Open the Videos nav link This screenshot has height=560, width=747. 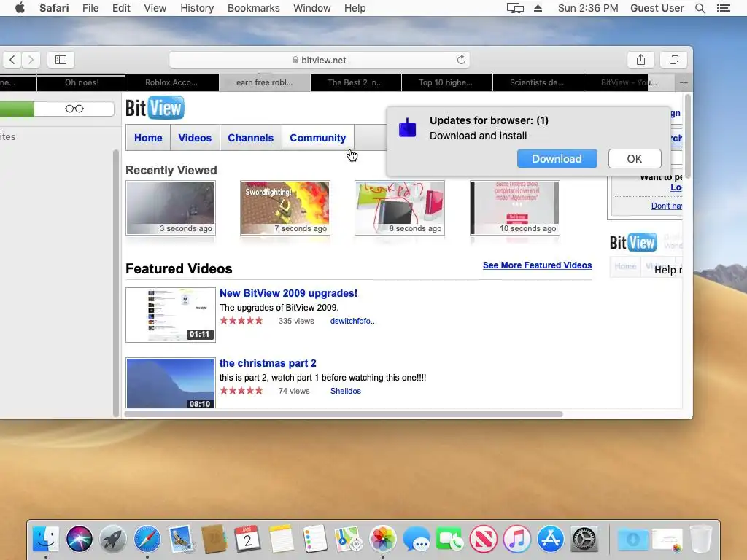(195, 138)
